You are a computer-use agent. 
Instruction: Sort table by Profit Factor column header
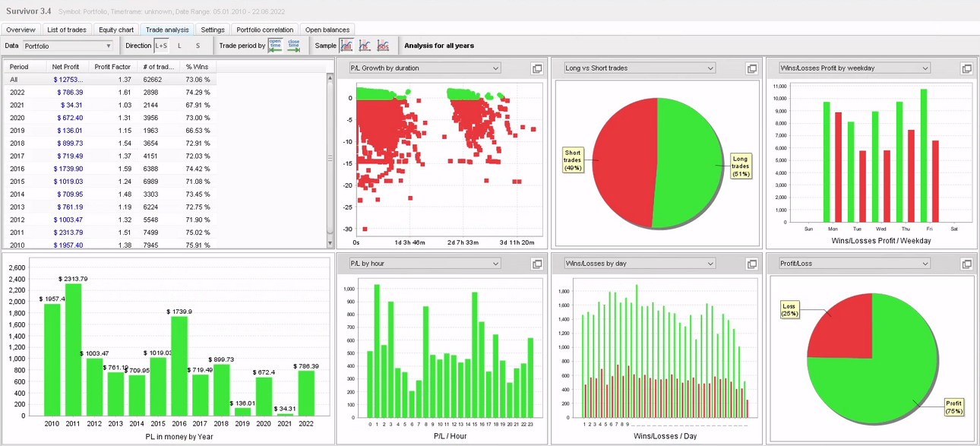coord(112,67)
